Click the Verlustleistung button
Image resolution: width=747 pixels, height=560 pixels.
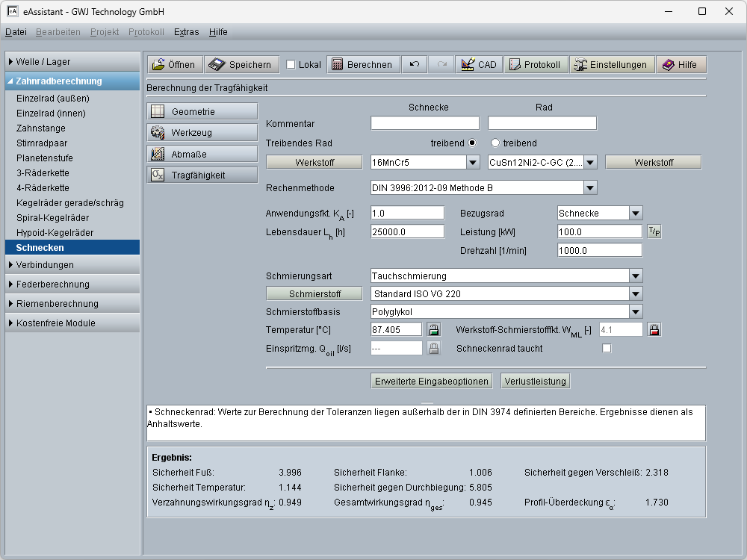tap(535, 382)
